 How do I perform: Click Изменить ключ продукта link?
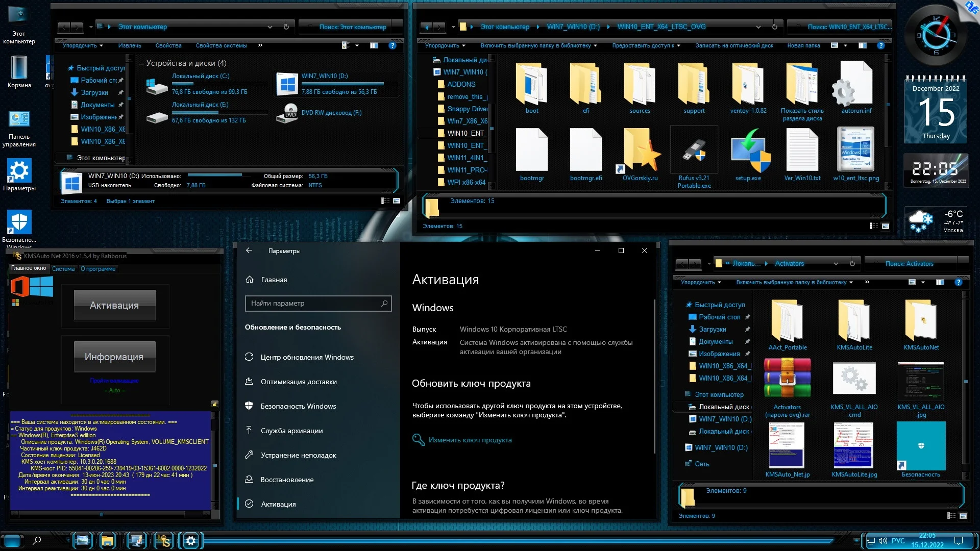(470, 440)
